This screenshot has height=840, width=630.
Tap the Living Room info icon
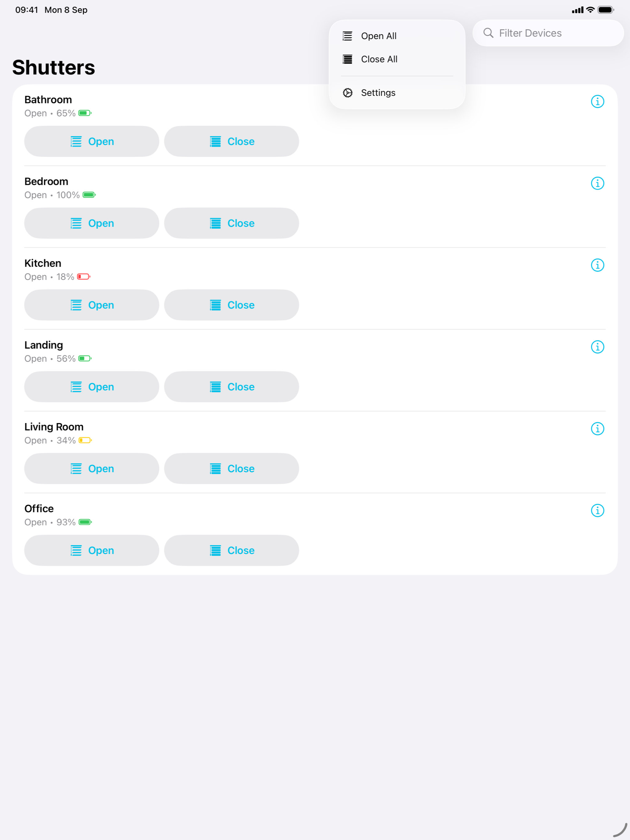[x=597, y=429]
